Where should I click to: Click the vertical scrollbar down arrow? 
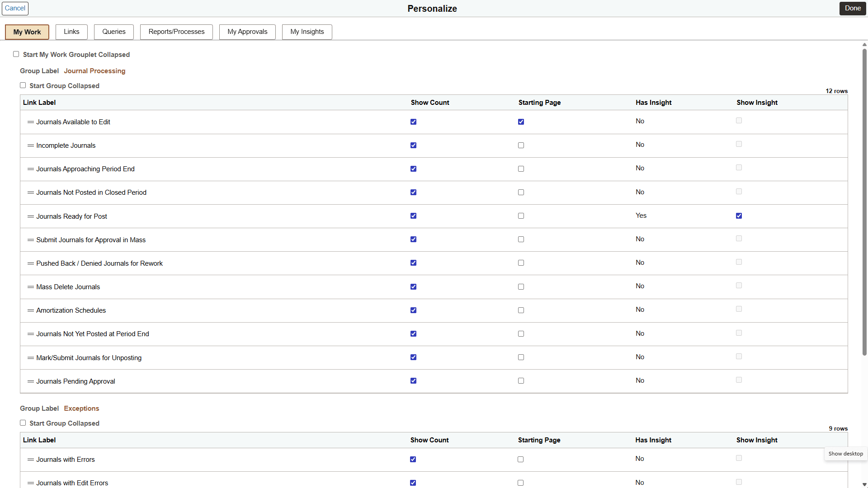pyautogui.click(x=864, y=484)
